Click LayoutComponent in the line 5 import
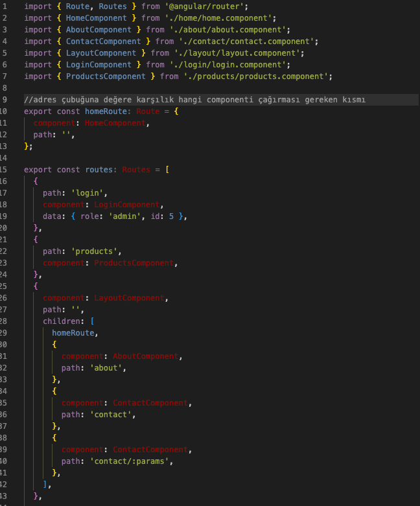This screenshot has width=420, height=506. pos(101,53)
